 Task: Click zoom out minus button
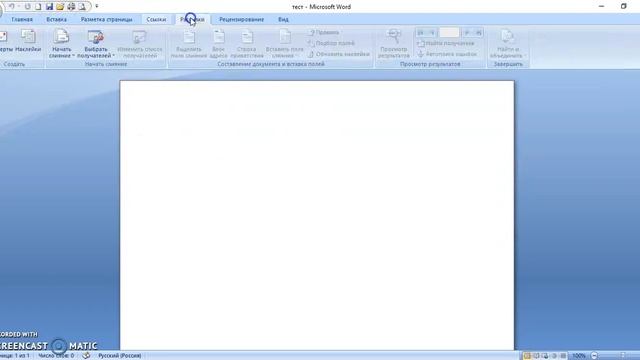click(x=594, y=356)
